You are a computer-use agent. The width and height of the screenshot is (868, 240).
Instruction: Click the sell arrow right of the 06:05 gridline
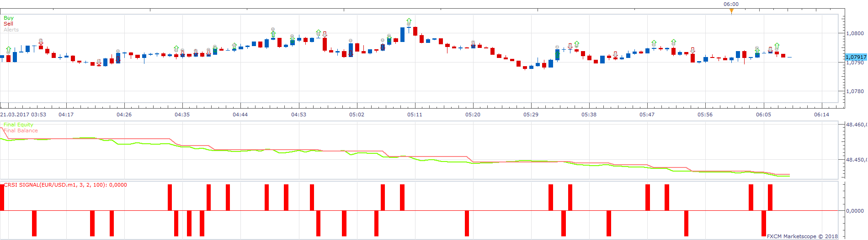pyautogui.click(x=770, y=49)
